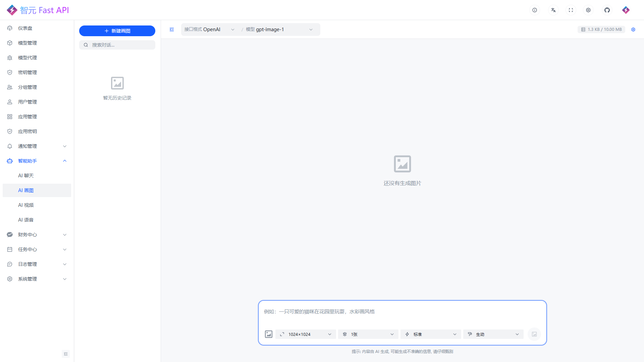
Task: Click the GitHub icon in header
Action: (607, 10)
